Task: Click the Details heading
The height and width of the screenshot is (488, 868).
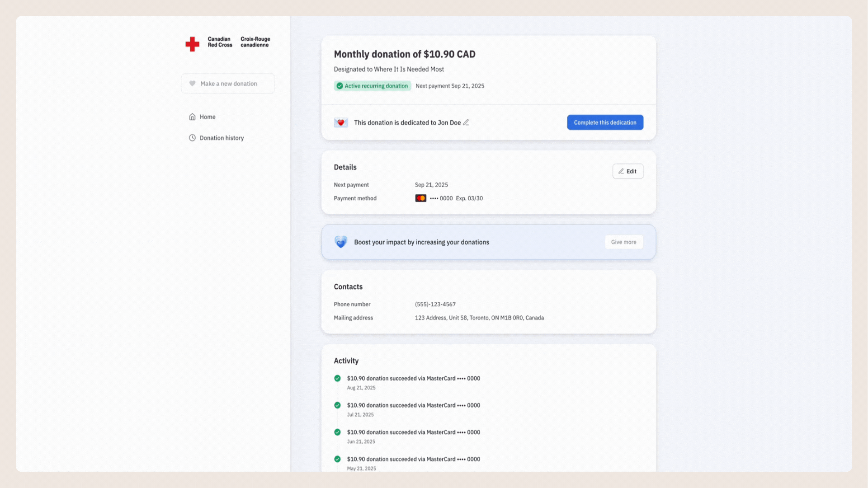Action: [x=345, y=167]
